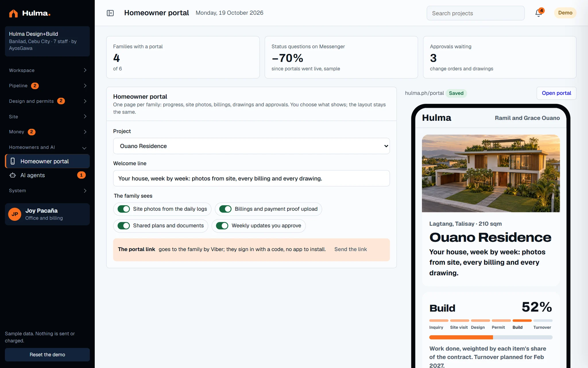Screen dimensions: 588x368
Task: Expand the Site section chevron
Action: 85,116
